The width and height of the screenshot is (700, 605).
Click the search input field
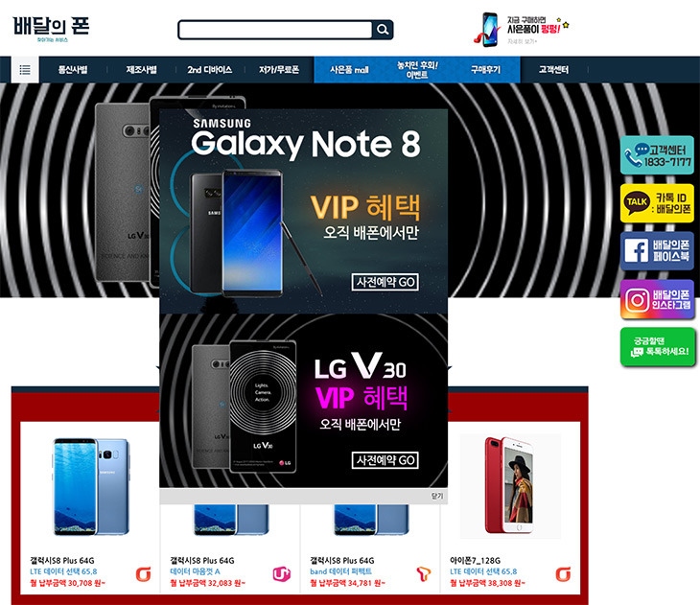point(275,30)
